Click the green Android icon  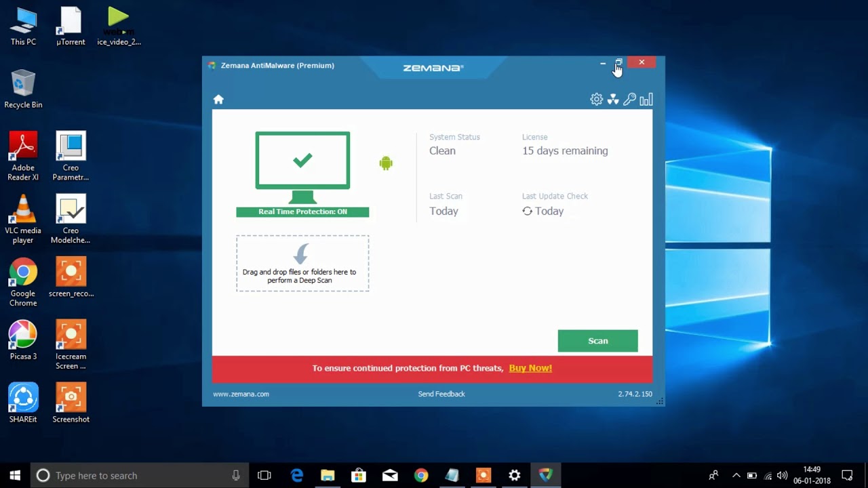pyautogui.click(x=386, y=163)
